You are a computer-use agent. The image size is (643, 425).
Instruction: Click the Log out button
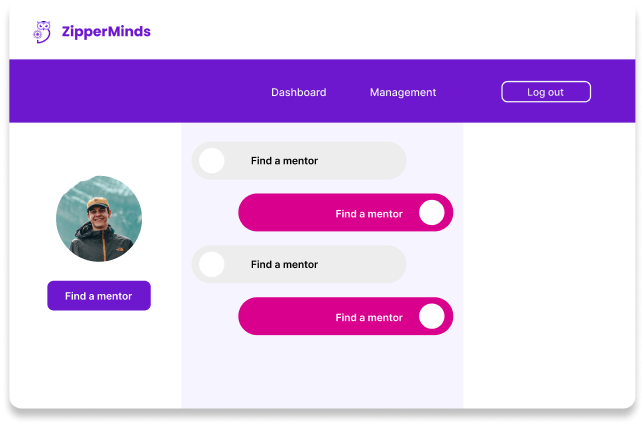pos(546,92)
